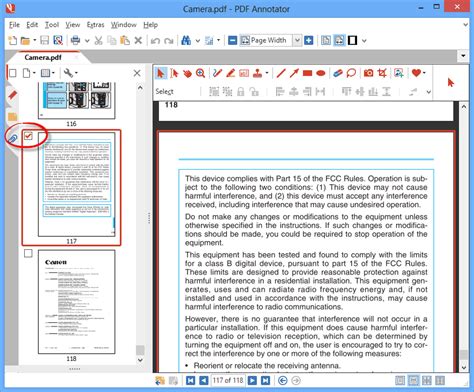Delete using the X toolbar icon
Image resolution: width=474 pixels, height=392 pixels.
tap(138, 41)
